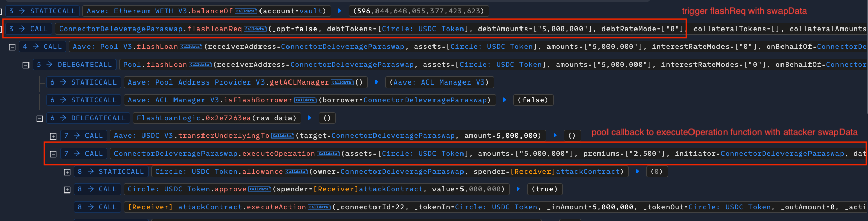Collapse the depth 5 DELEGATECALL Pool.flashLoan node
The width and height of the screenshot is (868, 221).
point(26,65)
